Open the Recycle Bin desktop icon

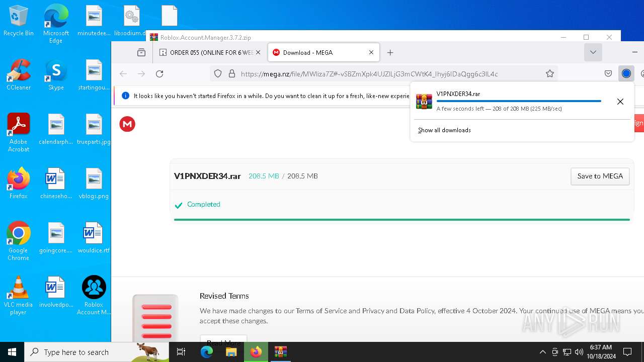pyautogui.click(x=19, y=21)
